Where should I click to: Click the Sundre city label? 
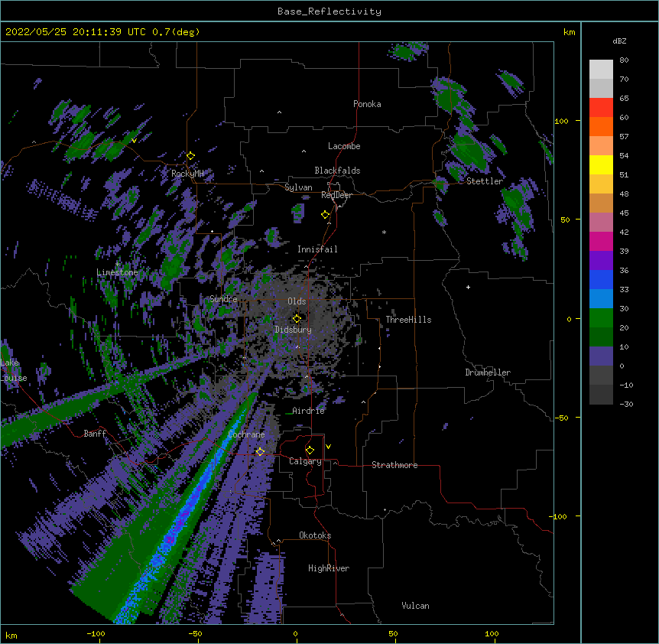coord(223,299)
